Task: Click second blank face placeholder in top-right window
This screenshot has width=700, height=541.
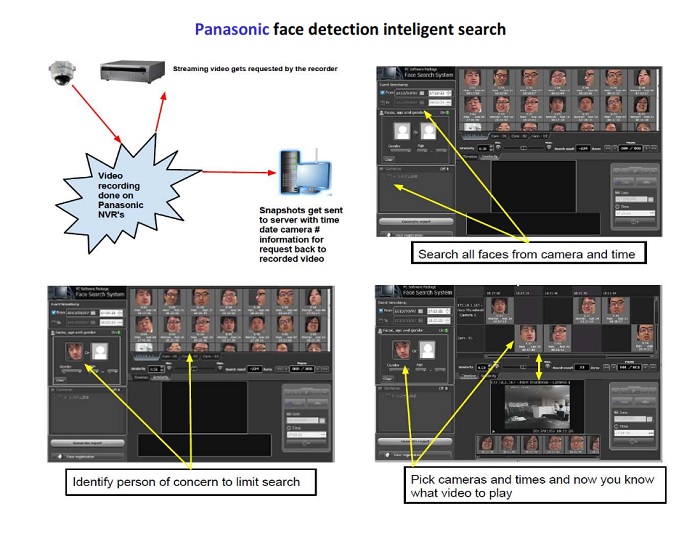Action: click(x=429, y=132)
